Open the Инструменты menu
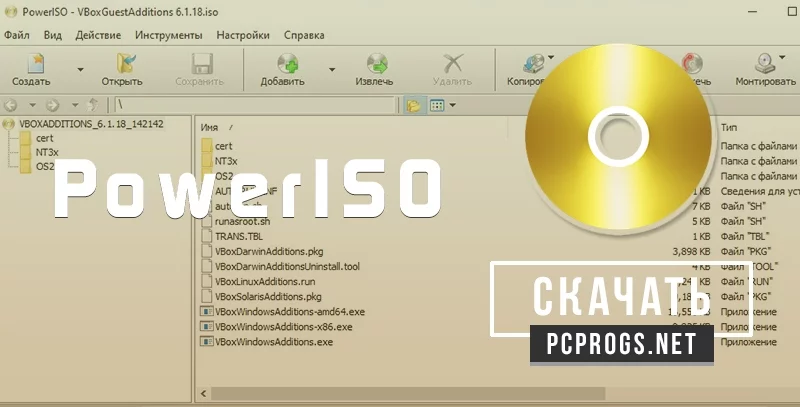The width and height of the screenshot is (800, 407). tap(168, 35)
